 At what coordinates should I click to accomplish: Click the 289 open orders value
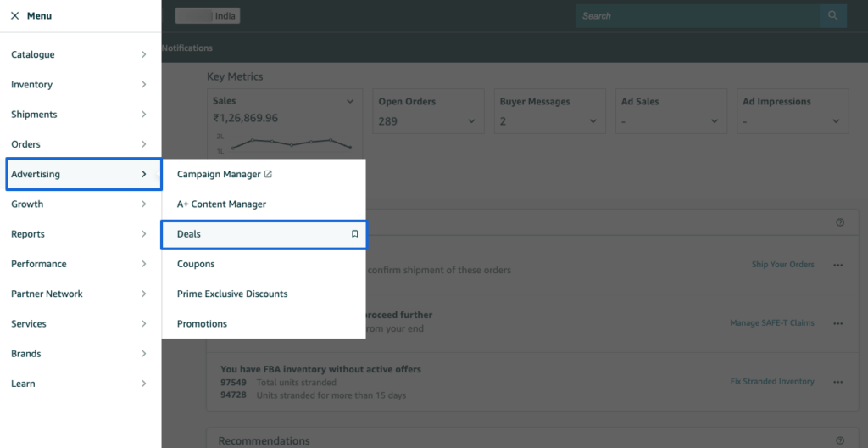[388, 120]
